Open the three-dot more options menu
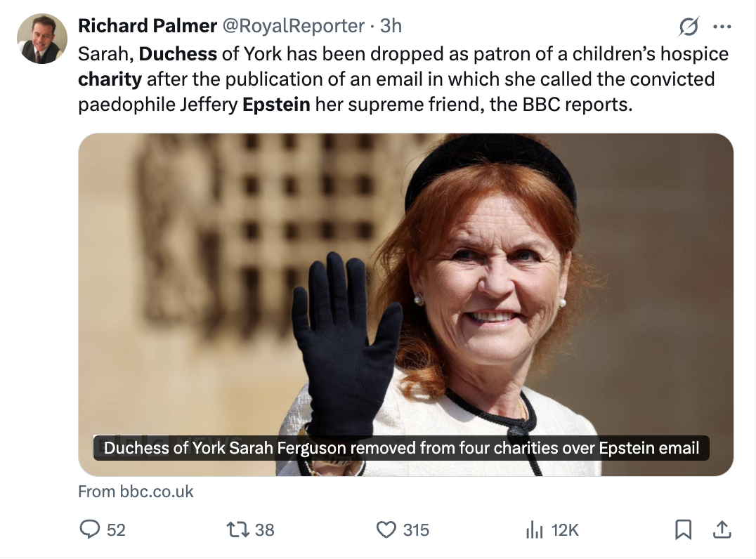 point(722,27)
